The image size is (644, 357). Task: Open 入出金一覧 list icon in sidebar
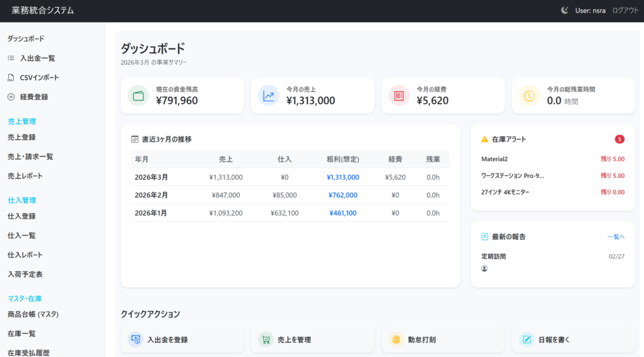pos(11,58)
